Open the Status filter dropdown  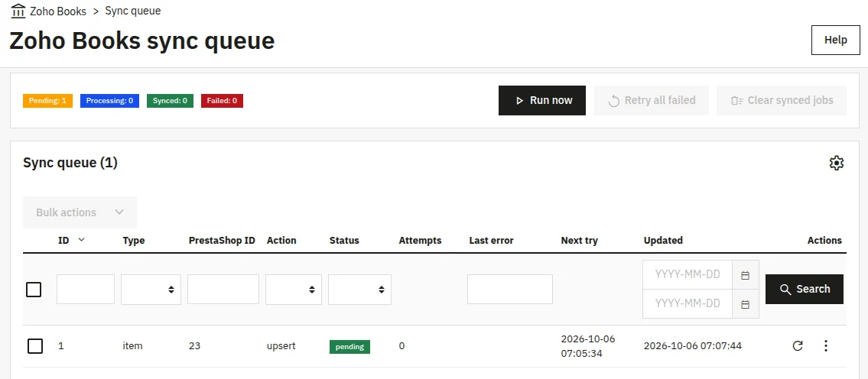(360, 290)
